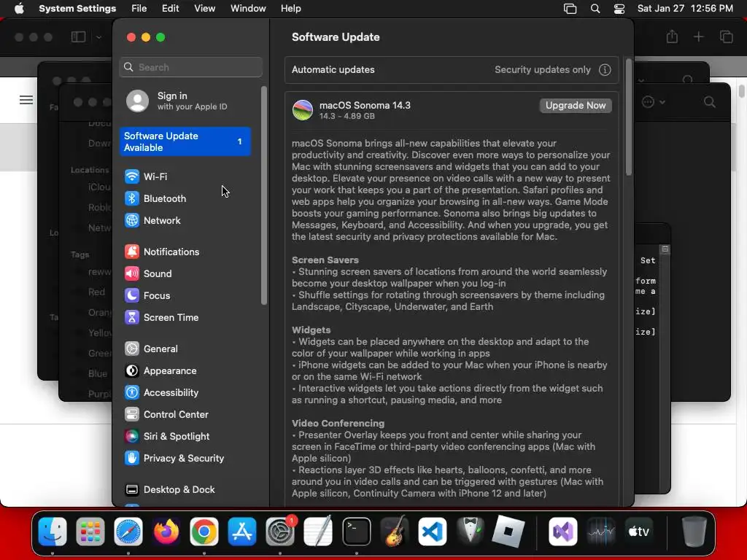Click the Software Update content scrollbar
The image size is (747, 560).
click(628, 117)
